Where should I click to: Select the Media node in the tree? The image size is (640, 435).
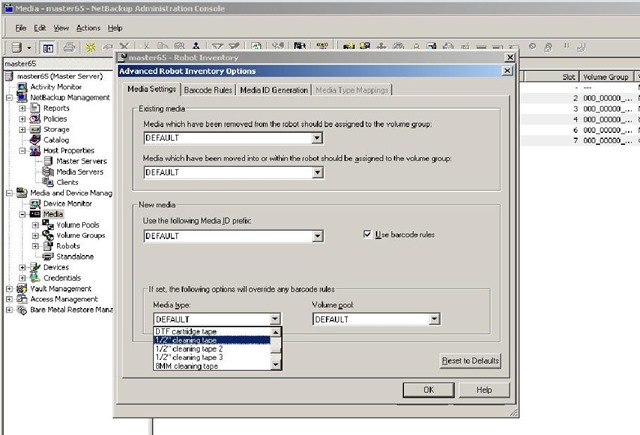pyautogui.click(x=53, y=214)
